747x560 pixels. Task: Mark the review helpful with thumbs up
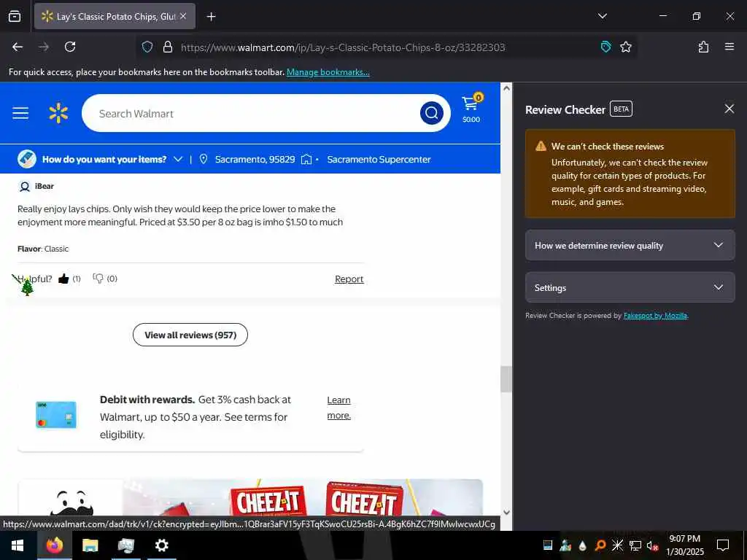point(63,279)
